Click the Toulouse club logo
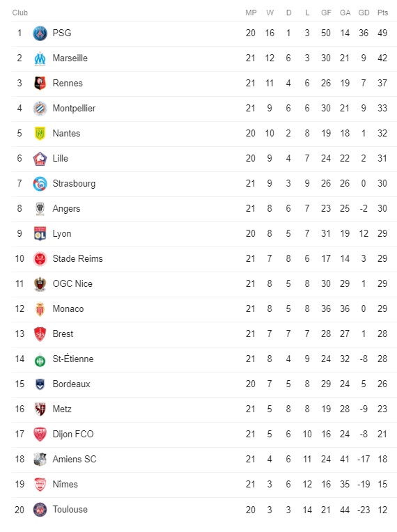The width and height of the screenshot is (397, 532). pos(40,510)
